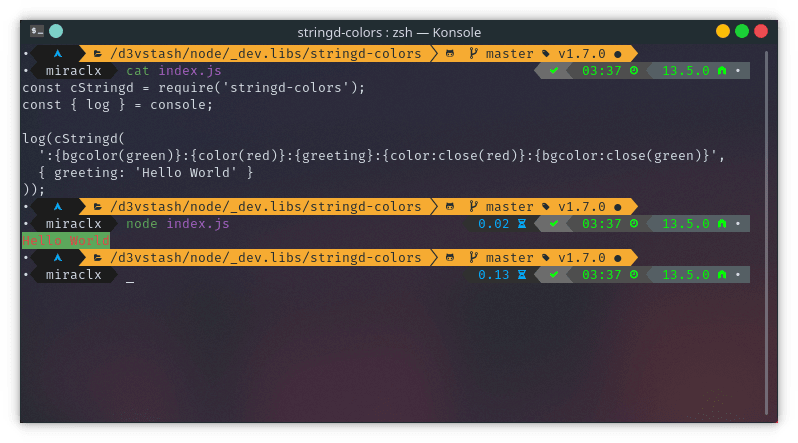The height and width of the screenshot is (443, 798).
Task: Click the 'log(cStringd(' line
Action: (73, 139)
